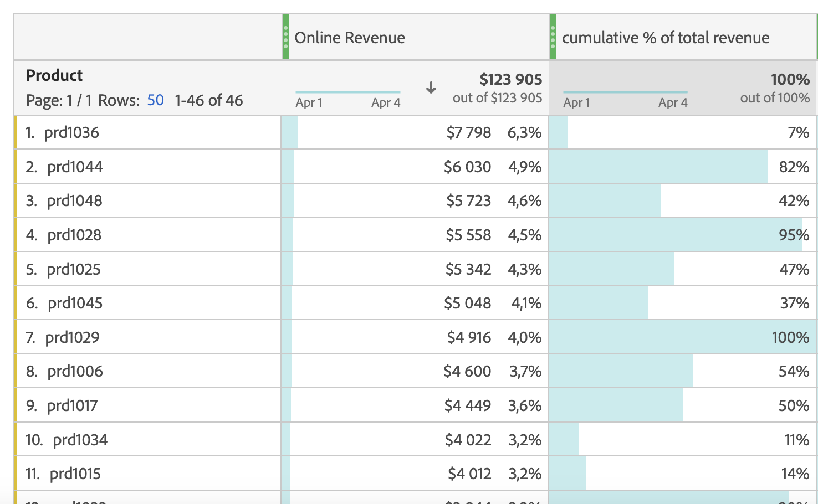
Task: Click the 37% cumulative cell for prd1045
Action: click(683, 303)
